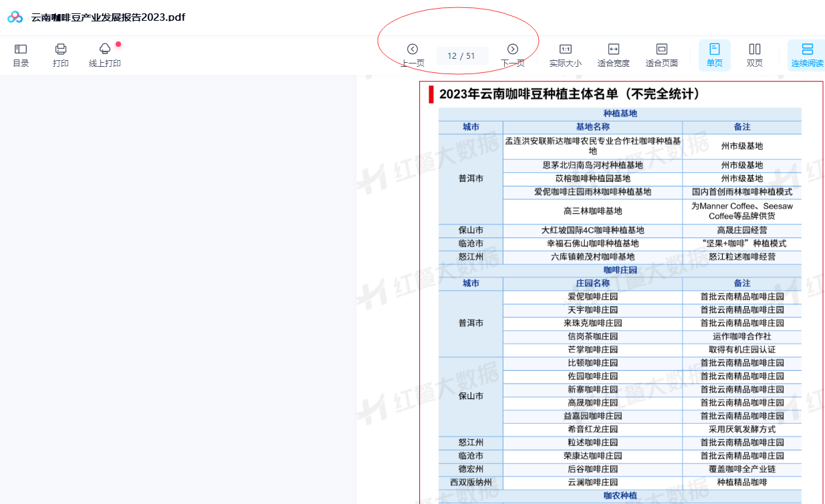825x504 pixels.
Task: Switch to 单页 single page mode
Action: (714, 55)
